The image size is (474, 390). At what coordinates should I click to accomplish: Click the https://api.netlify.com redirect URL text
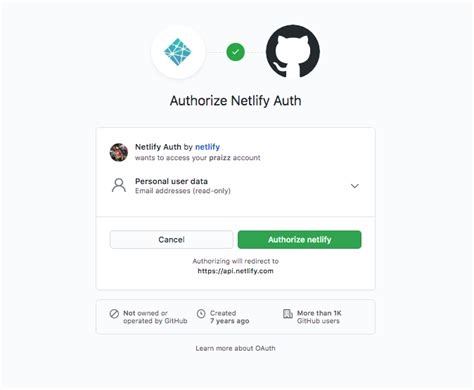[x=235, y=271]
